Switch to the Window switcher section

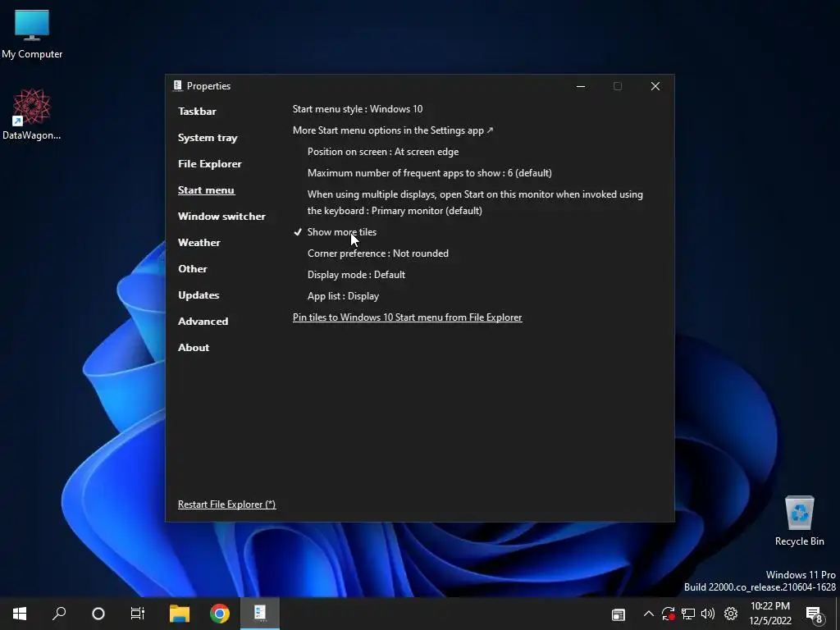pos(221,217)
